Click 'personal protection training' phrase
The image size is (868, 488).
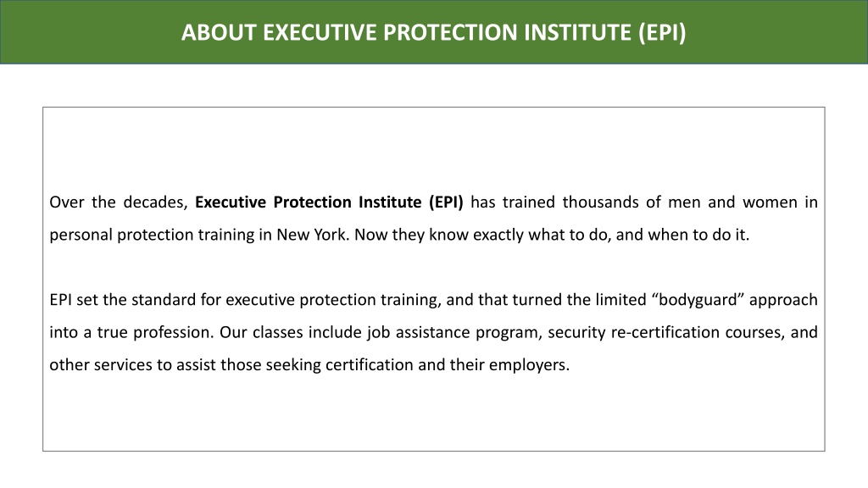click(x=152, y=235)
